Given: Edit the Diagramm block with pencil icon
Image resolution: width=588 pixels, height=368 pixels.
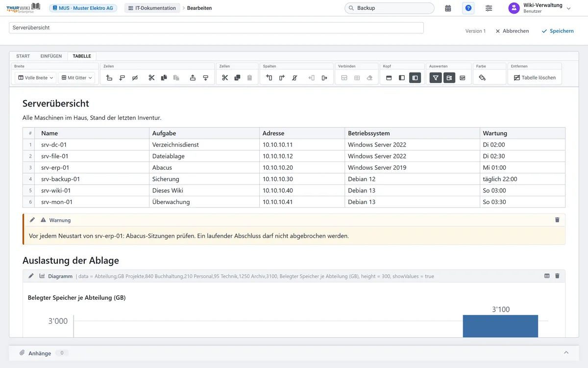Looking at the screenshot, I should 31,276.
